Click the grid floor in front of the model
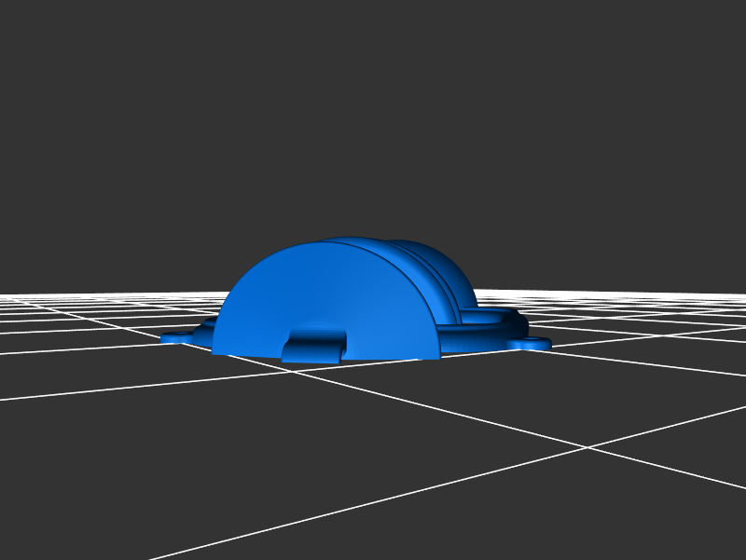 [x=373, y=438]
